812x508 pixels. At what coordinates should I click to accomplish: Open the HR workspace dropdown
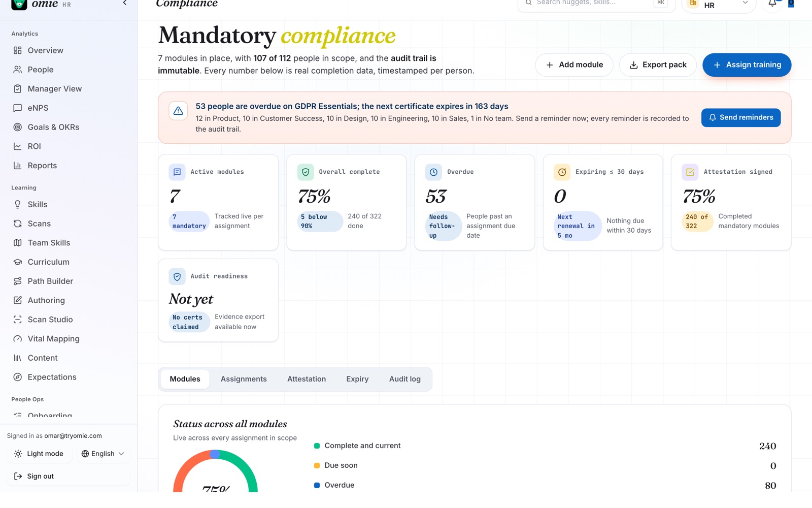pos(718,5)
